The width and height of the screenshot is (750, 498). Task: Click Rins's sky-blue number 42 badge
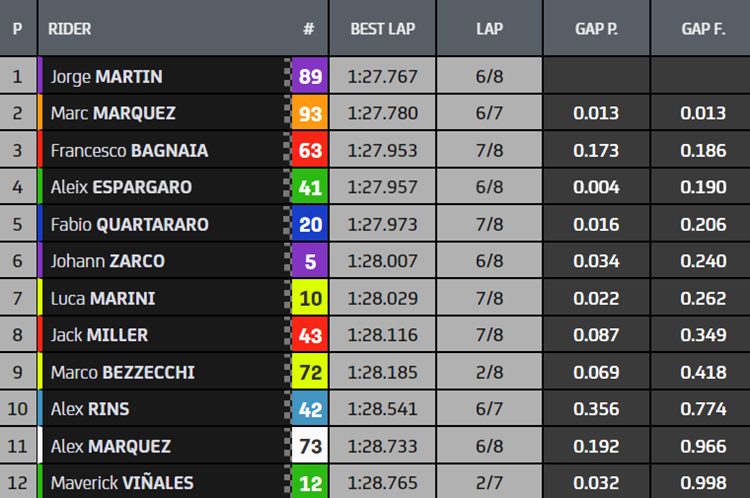[309, 409]
